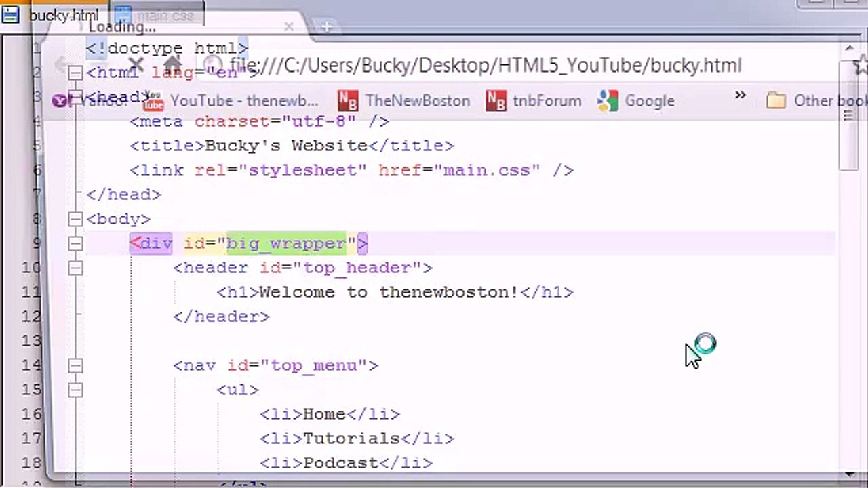The width and height of the screenshot is (868, 488).
Task: Click the Podcast list item text
Action: (x=340, y=463)
